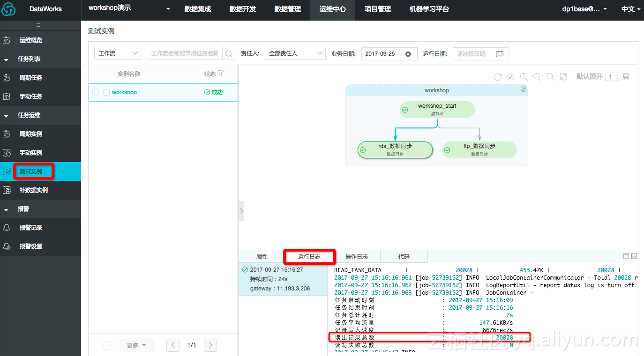The image size is (644, 356).
Task: Open the 项目管理 top menu
Action: click(378, 9)
